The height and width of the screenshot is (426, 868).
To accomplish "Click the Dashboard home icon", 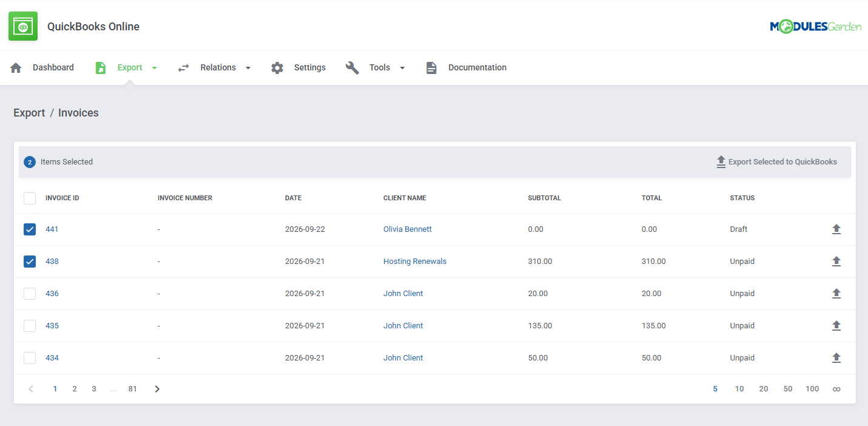I will (x=16, y=67).
